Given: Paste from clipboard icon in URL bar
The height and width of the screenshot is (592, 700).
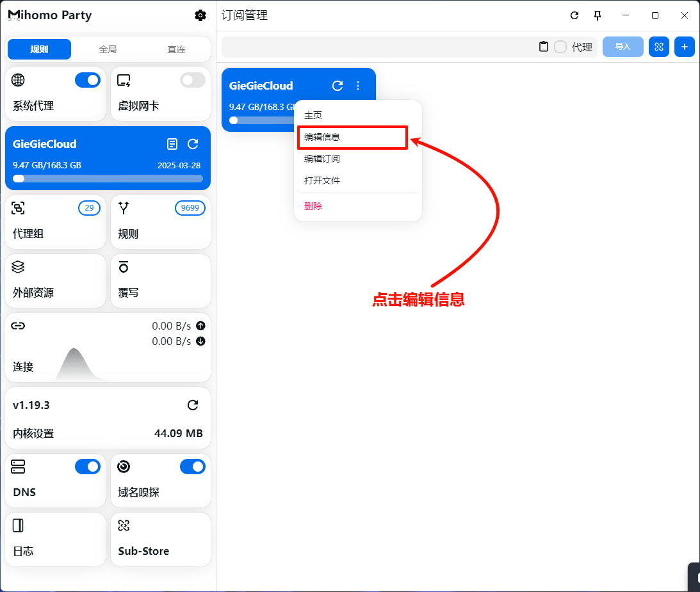Looking at the screenshot, I should pyautogui.click(x=544, y=47).
